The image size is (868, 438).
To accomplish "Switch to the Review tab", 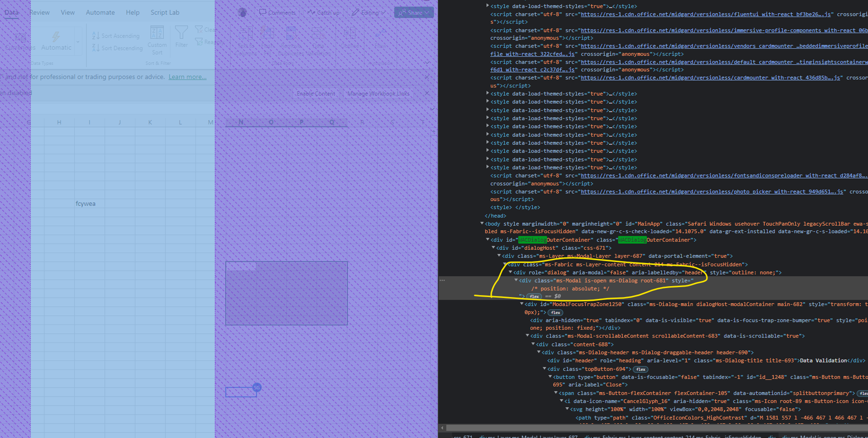I will tap(39, 12).
